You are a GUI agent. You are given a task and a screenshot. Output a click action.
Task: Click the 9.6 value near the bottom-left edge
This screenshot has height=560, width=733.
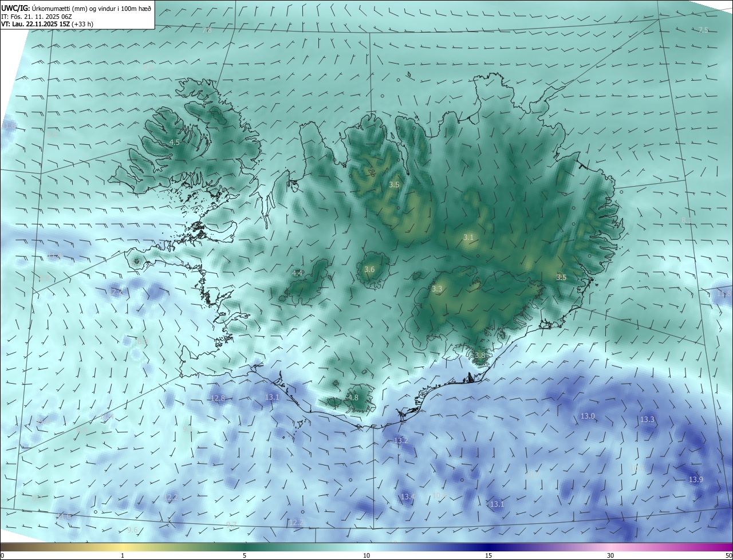tap(132, 530)
